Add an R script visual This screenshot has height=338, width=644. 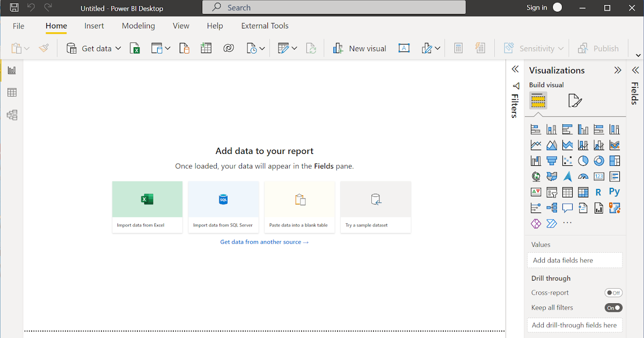(x=599, y=192)
